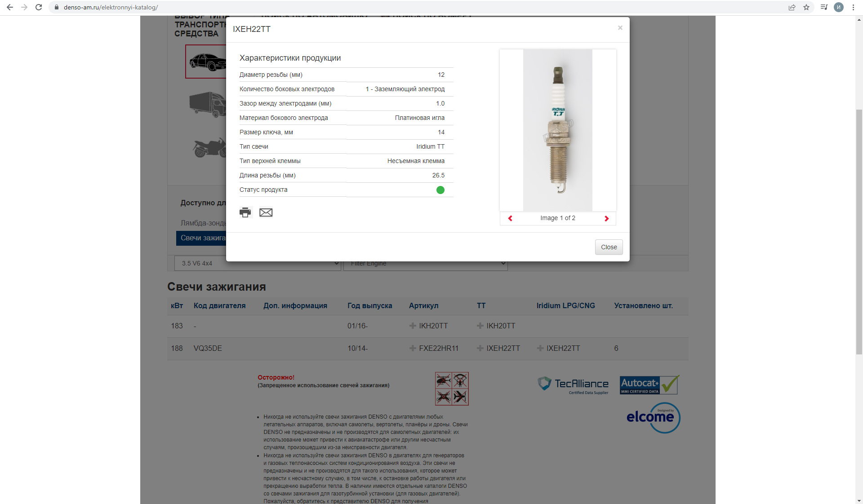Close the IXEH22TT dialog with the X
The image size is (863, 504).
620,28
